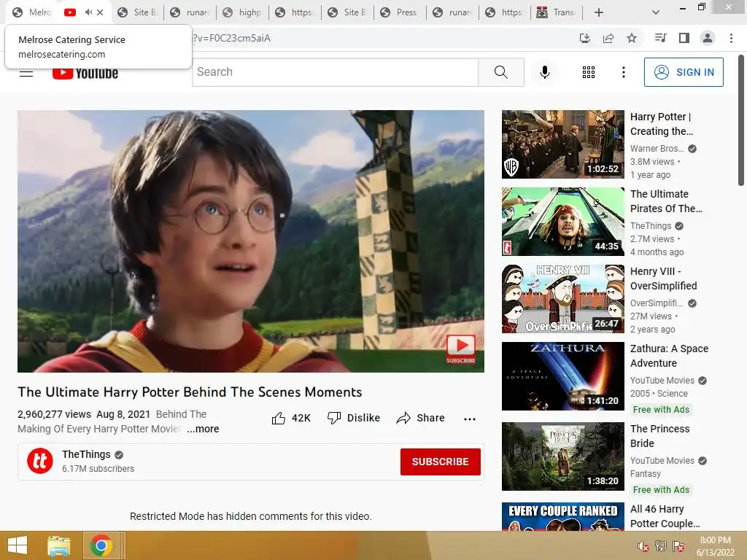
Task: Open the Windows Start button
Action: [18, 545]
